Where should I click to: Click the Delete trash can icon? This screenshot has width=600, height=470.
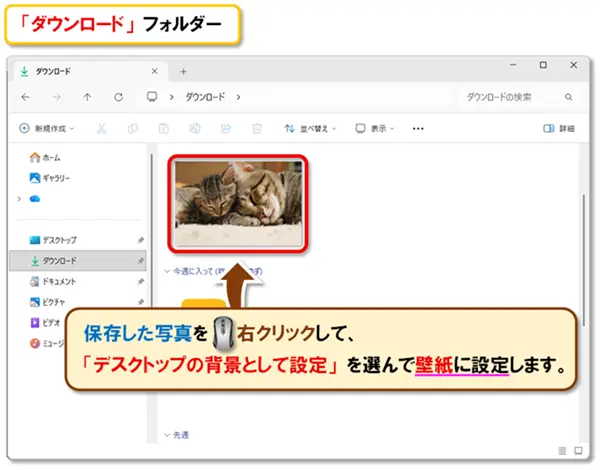pos(257,129)
